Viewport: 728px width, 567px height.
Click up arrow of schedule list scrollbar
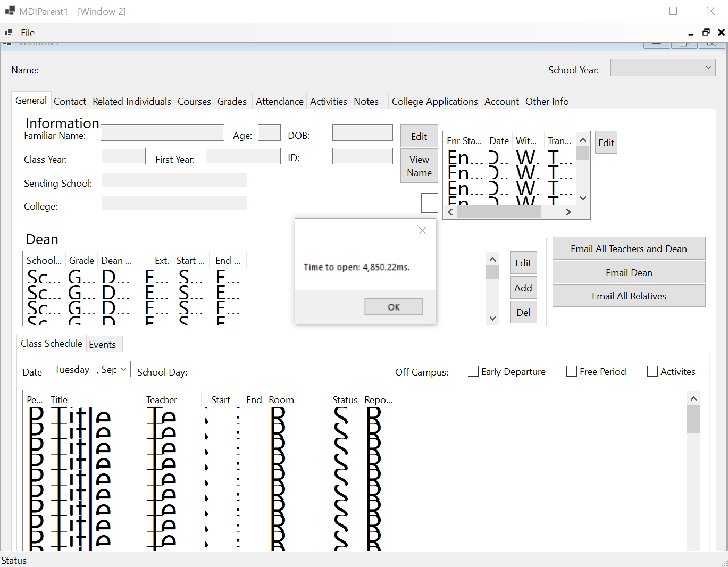point(693,398)
